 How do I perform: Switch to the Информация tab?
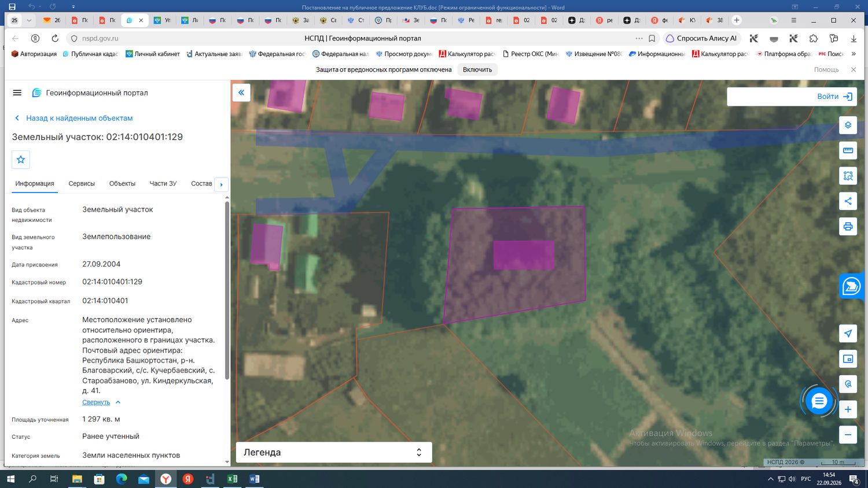pyautogui.click(x=35, y=183)
